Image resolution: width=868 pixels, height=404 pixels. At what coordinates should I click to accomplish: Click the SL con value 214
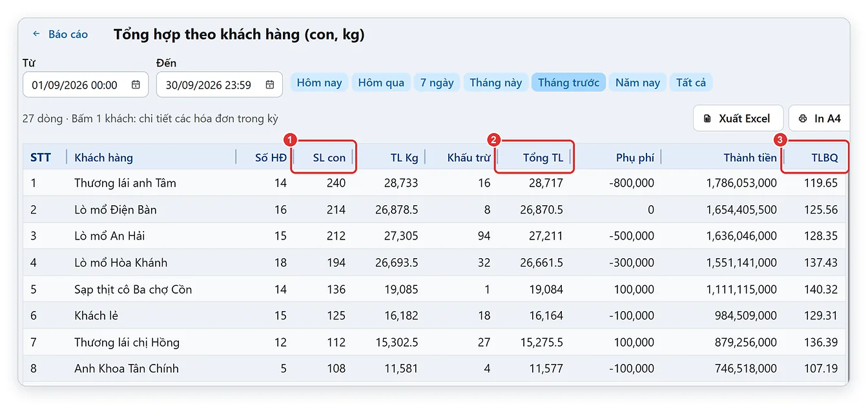click(x=336, y=210)
